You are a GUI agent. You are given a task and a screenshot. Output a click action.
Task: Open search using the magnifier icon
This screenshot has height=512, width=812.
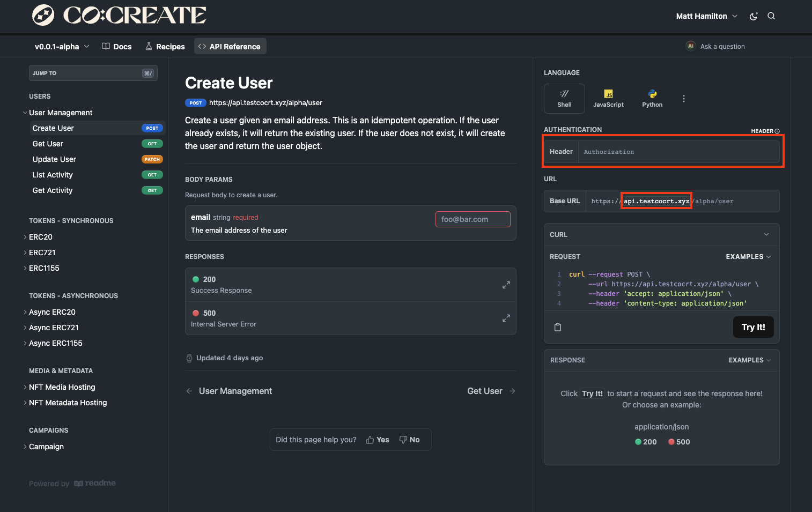tap(771, 16)
